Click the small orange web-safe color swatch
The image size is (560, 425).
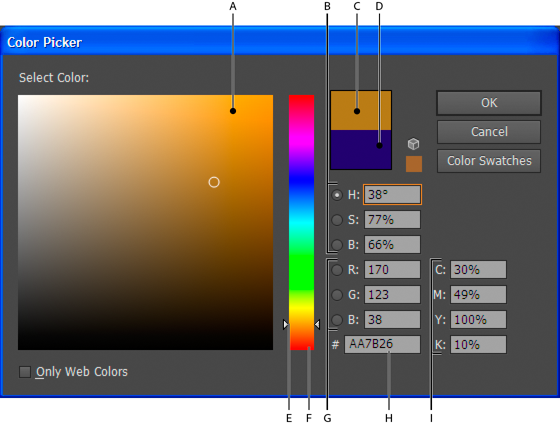[x=414, y=164]
